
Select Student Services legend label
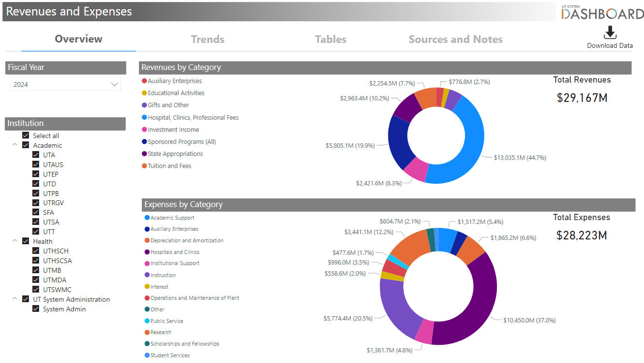pos(170,355)
